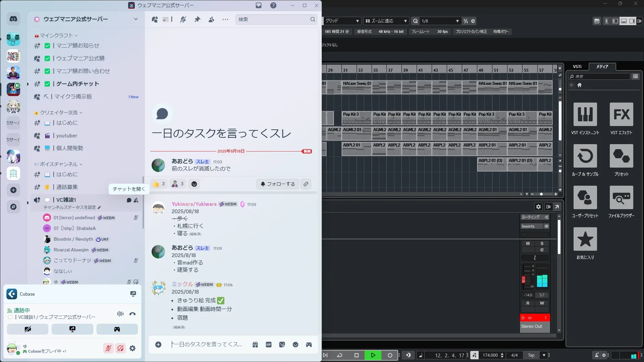Toggle the channel Mute M button
Image resolution: width=644 pixels, height=362 pixels.
[528, 243]
